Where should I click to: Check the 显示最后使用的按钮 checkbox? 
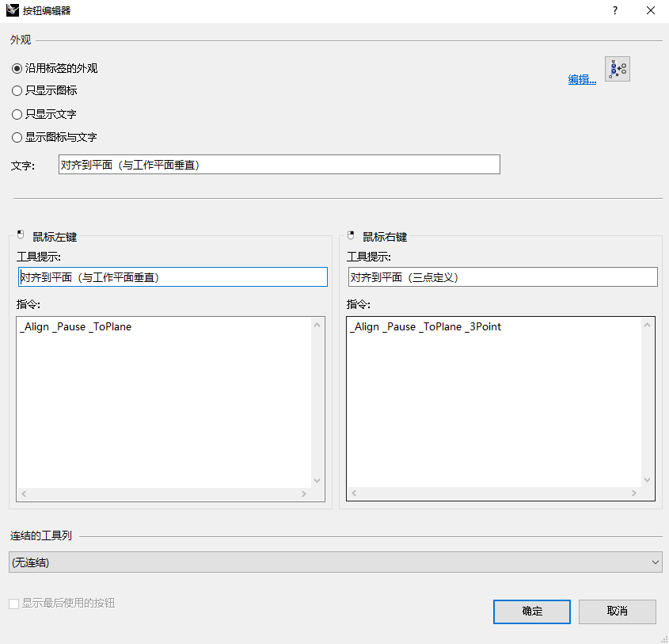[x=13, y=603]
